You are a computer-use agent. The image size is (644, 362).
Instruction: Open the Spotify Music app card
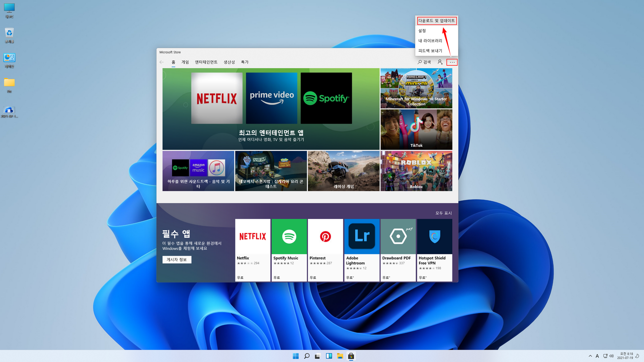click(289, 250)
